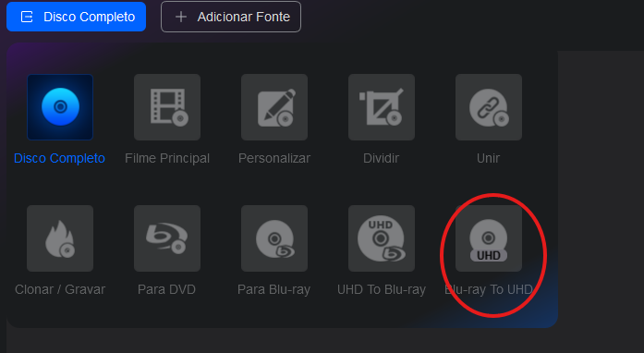Select the Para Blu-ray disc icon
This screenshot has height=353, width=644.
pos(274,238)
